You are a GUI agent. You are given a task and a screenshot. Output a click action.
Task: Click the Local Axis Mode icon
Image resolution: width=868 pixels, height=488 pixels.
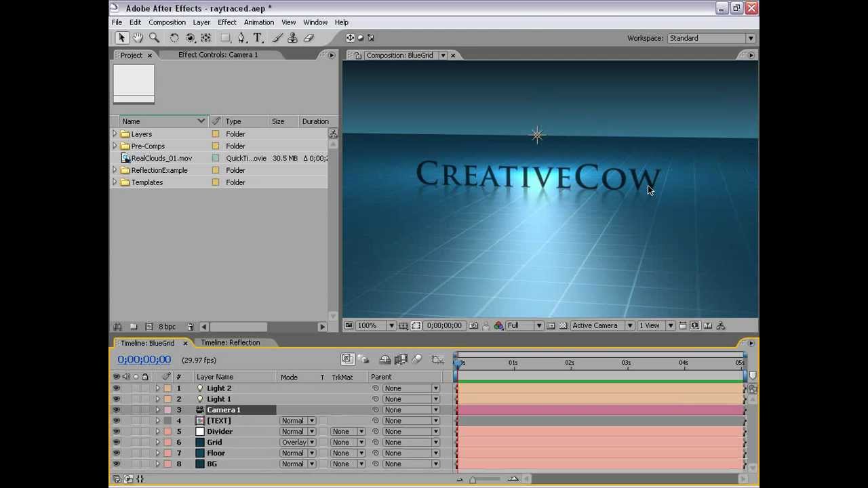[x=351, y=38]
